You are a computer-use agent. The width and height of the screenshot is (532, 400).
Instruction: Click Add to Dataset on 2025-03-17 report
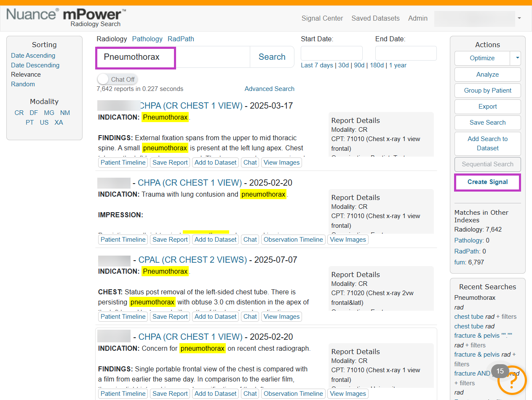tap(215, 163)
